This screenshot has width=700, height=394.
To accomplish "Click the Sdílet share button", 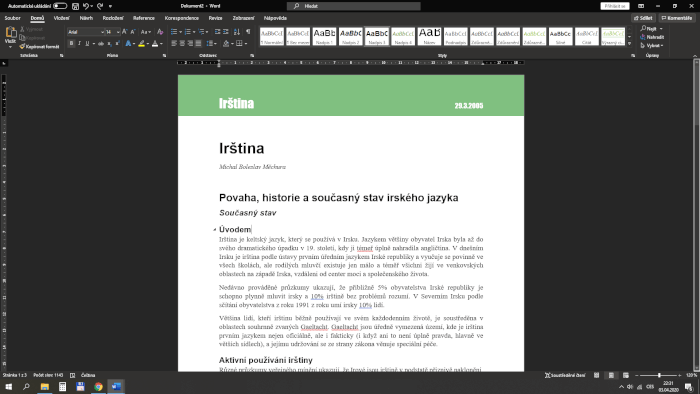I will [x=643, y=18].
